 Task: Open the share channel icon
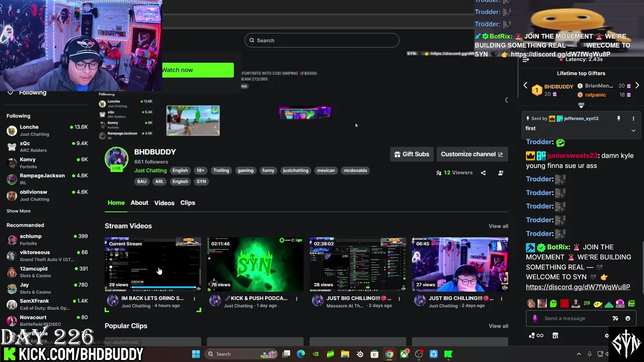pyautogui.click(x=483, y=173)
